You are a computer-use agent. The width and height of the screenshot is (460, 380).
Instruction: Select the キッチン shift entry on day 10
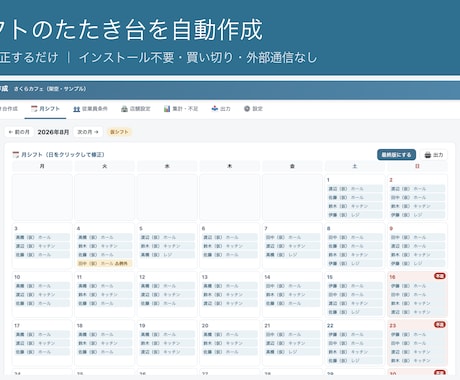pos(42,295)
